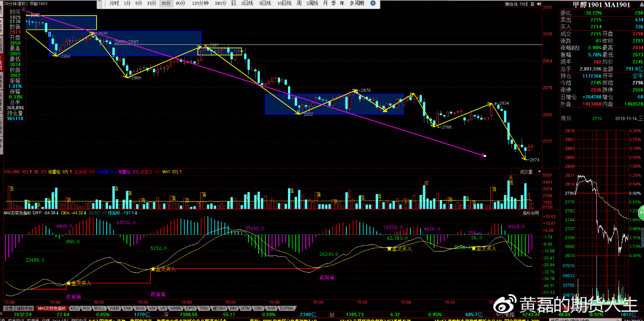The width and height of the screenshot is (644, 321).
Task: Select the 日 daily period
Action: 234,3
